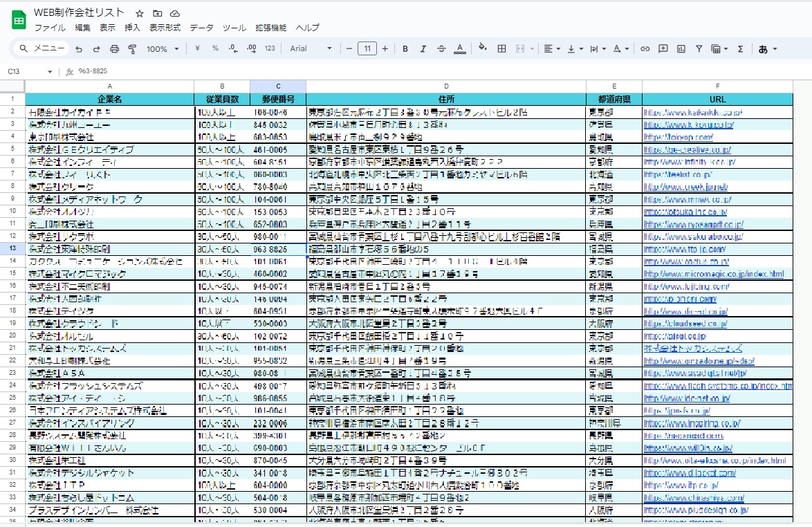
Task: Open the cell borders tool
Action: pos(502,48)
